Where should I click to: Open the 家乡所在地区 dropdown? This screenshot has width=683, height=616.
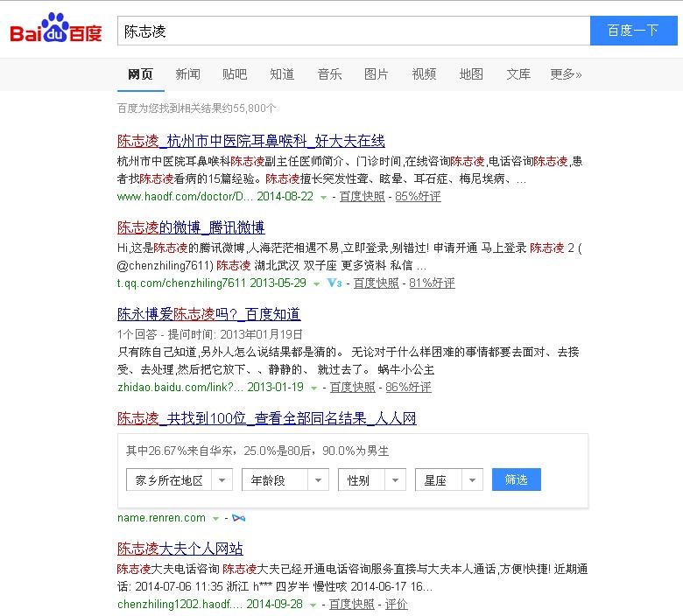(x=179, y=479)
